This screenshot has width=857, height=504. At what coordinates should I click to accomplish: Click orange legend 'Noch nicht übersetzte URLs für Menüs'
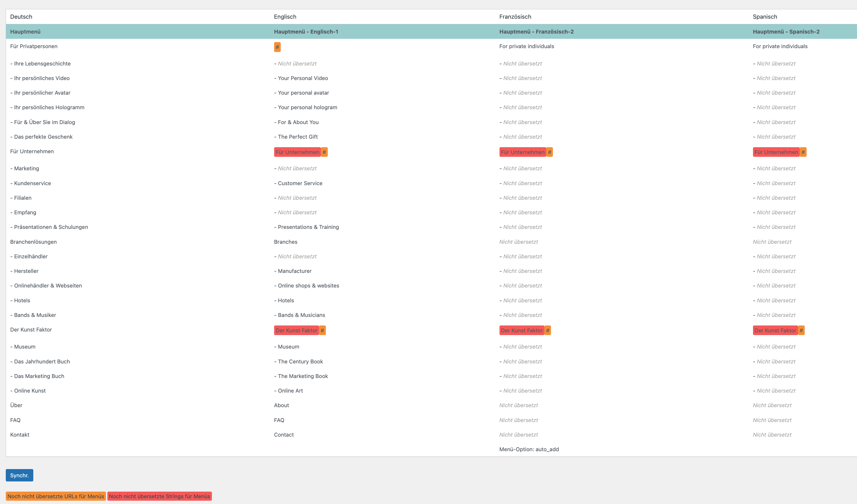pos(56,496)
